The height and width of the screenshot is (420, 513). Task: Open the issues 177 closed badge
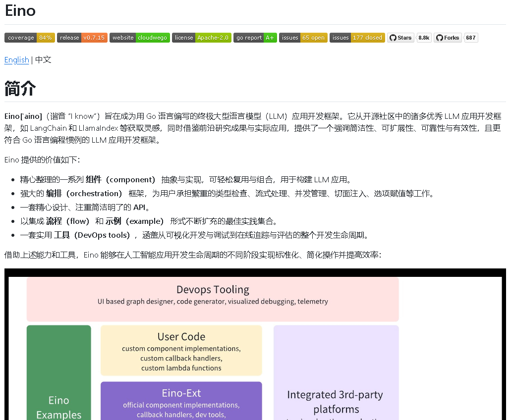click(x=357, y=38)
